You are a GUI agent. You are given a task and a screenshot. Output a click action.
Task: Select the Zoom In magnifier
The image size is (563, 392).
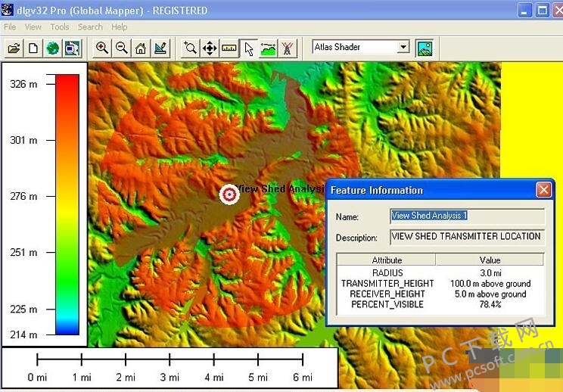click(x=102, y=48)
